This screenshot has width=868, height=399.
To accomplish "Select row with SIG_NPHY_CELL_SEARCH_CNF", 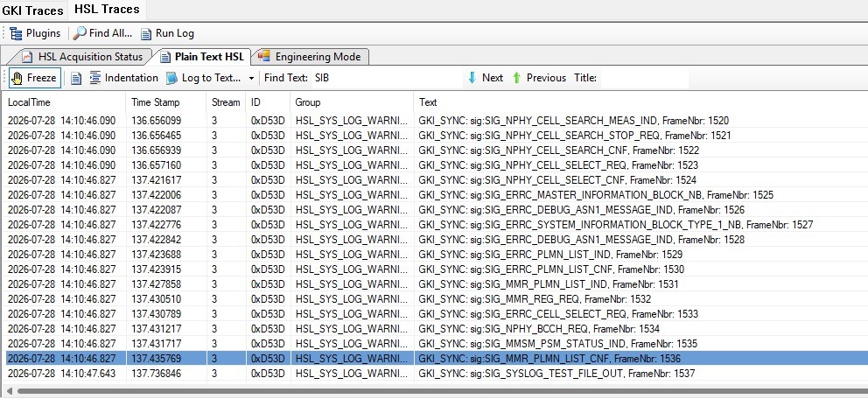I will pos(437,150).
